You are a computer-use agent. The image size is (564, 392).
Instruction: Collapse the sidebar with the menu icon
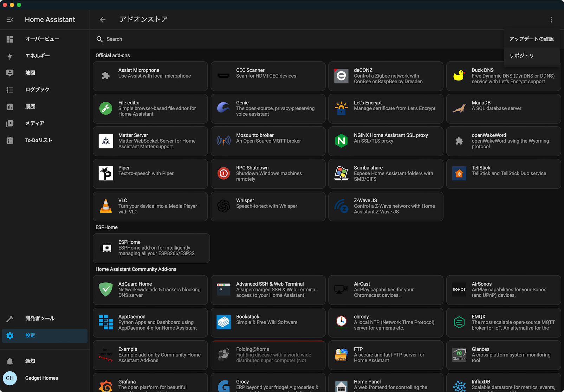click(10, 20)
